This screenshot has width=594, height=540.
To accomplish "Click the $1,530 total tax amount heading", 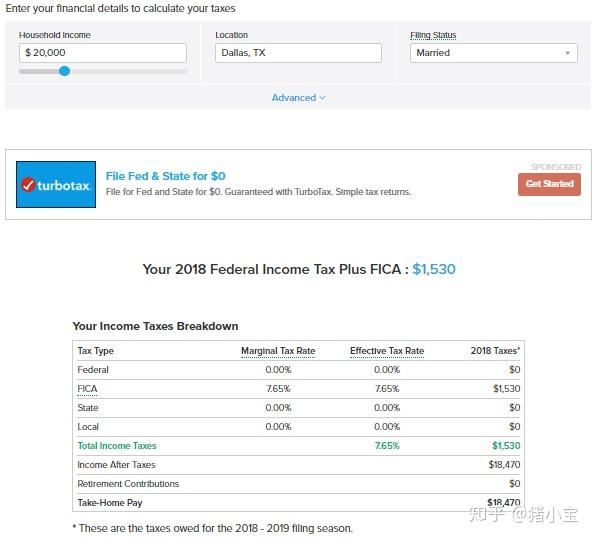I will [x=434, y=269].
